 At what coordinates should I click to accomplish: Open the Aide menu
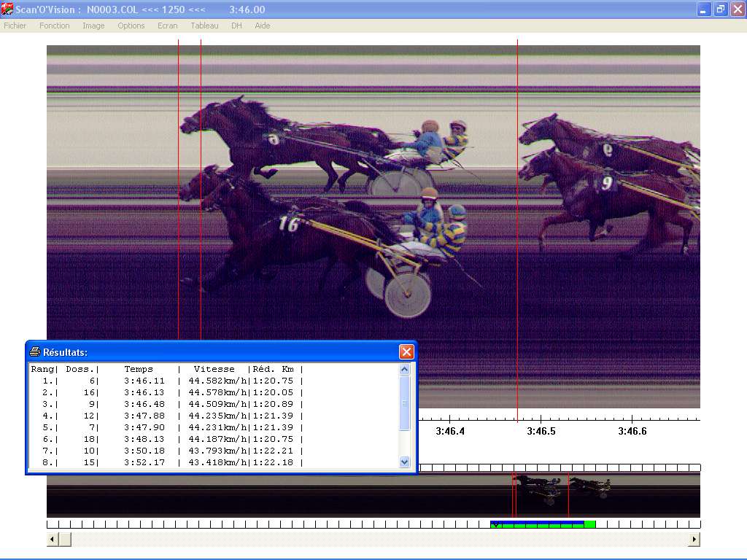coord(263,26)
